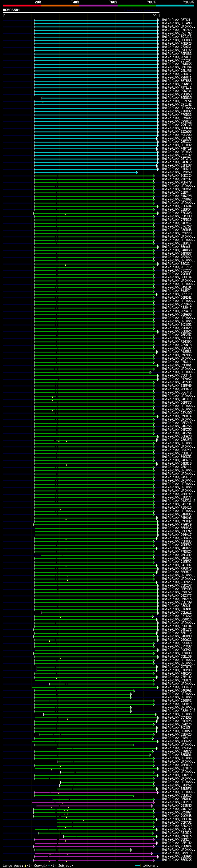Click the label UniRef100_B8C2C4
Image resolution: width=197 pixels, height=868 pixels.
177,264
